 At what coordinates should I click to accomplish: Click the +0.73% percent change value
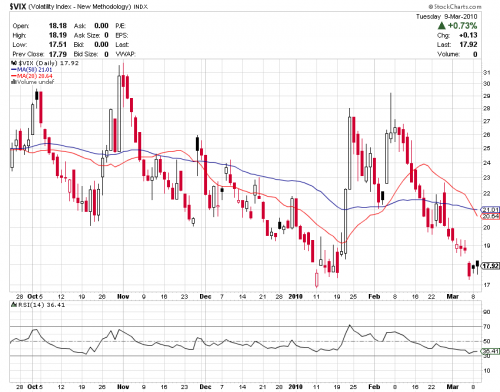coord(462,26)
